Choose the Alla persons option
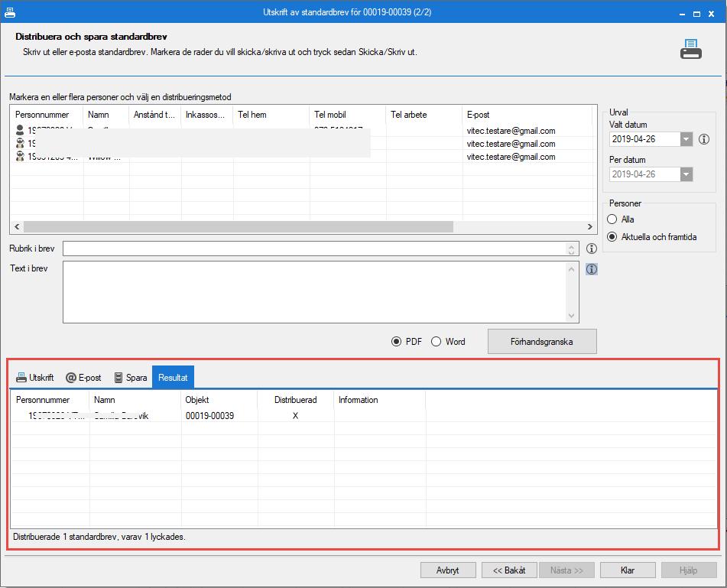Screen dimensions: 727x588 pos(612,219)
